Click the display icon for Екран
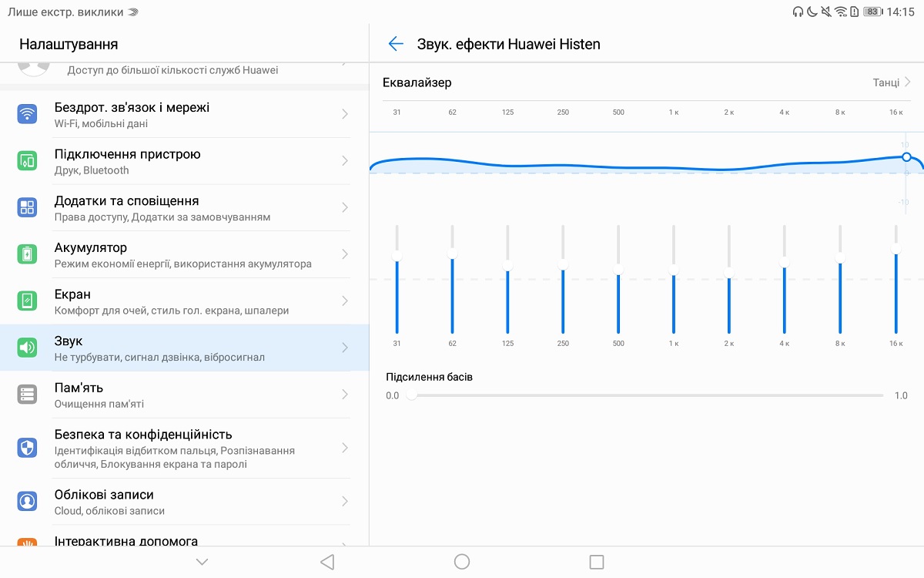The height and width of the screenshot is (578, 924). tap(27, 301)
